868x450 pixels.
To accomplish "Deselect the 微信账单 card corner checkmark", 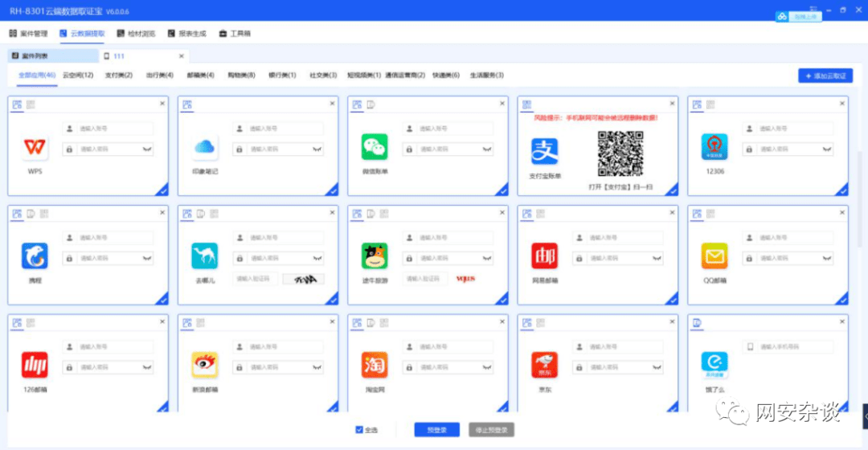I will coord(503,190).
